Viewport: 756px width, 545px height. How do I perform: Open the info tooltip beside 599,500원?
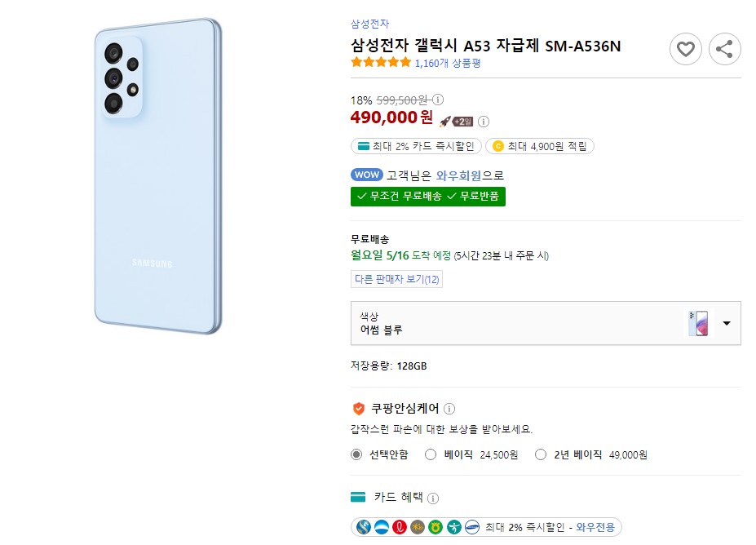[437, 100]
